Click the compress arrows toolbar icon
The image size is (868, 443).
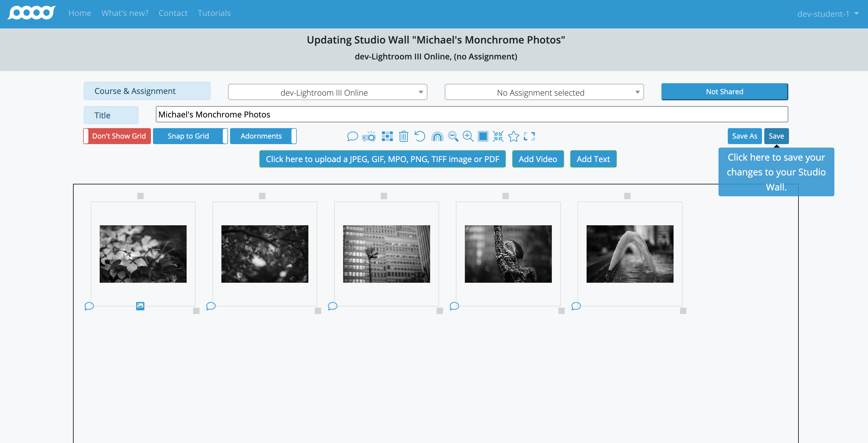pyautogui.click(x=498, y=136)
